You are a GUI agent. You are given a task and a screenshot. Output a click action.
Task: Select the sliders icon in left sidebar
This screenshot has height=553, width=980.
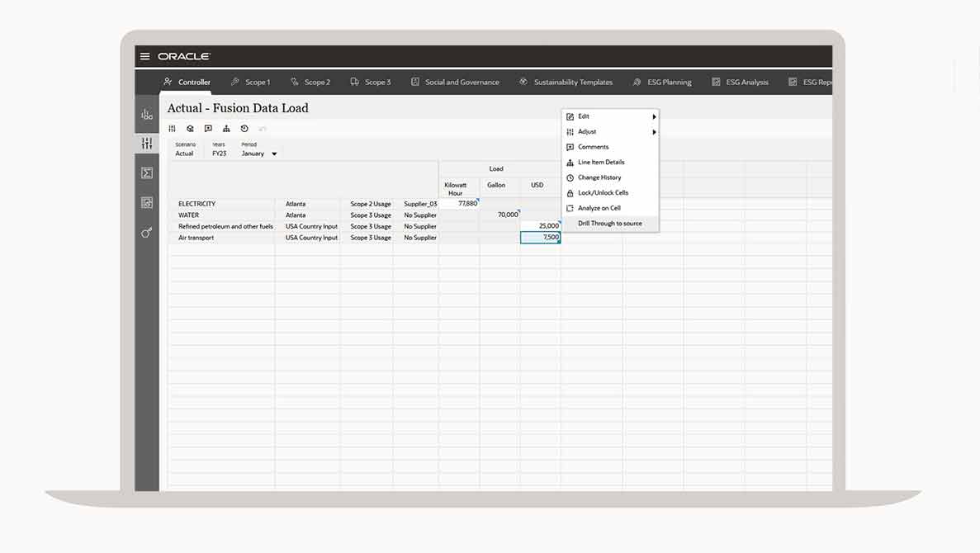point(147,144)
